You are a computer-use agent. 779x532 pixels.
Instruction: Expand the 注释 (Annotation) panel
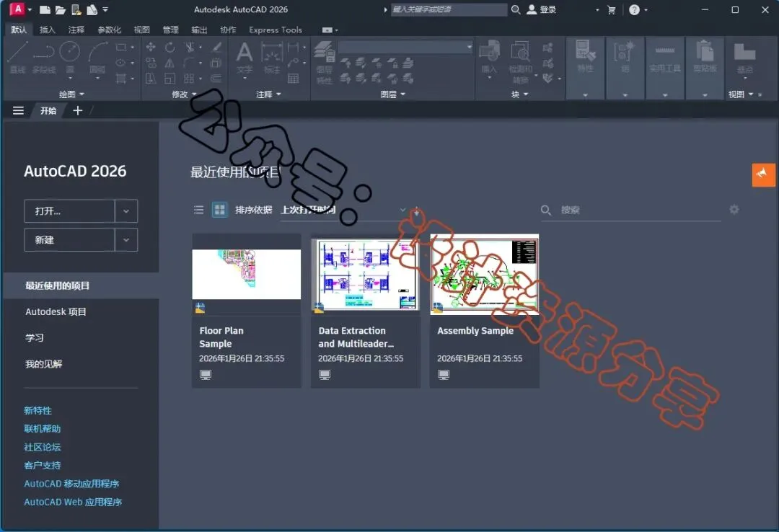pyautogui.click(x=269, y=94)
